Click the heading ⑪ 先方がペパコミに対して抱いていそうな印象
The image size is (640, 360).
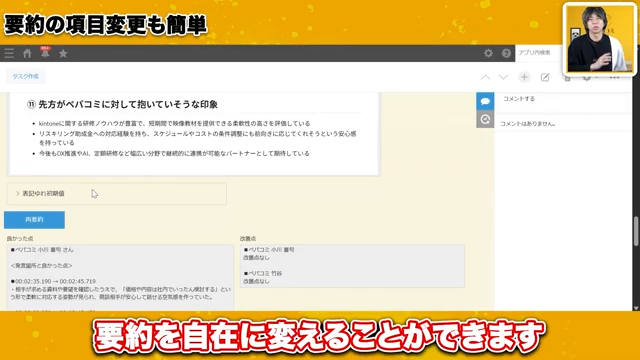tap(122, 104)
